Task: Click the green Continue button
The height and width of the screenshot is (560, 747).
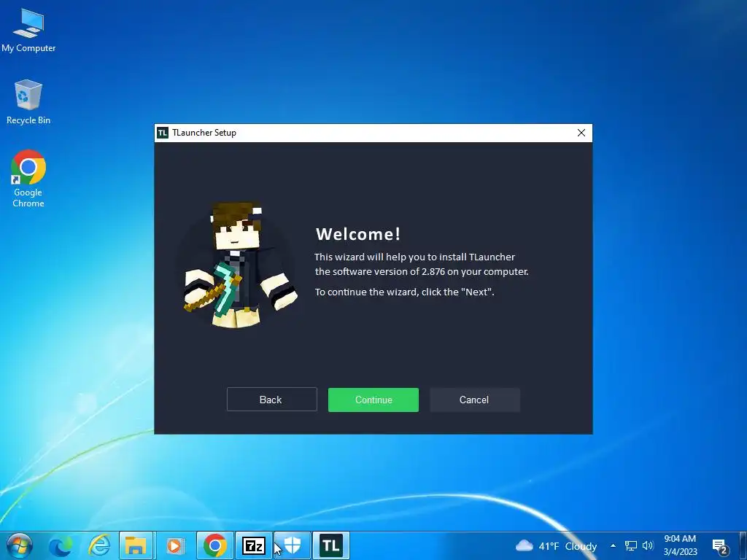Action: (x=373, y=400)
